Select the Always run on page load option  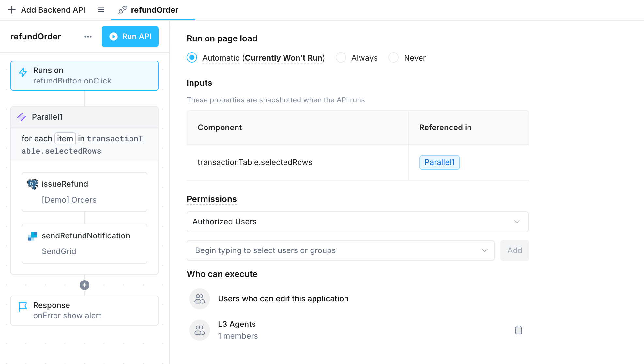(x=341, y=57)
